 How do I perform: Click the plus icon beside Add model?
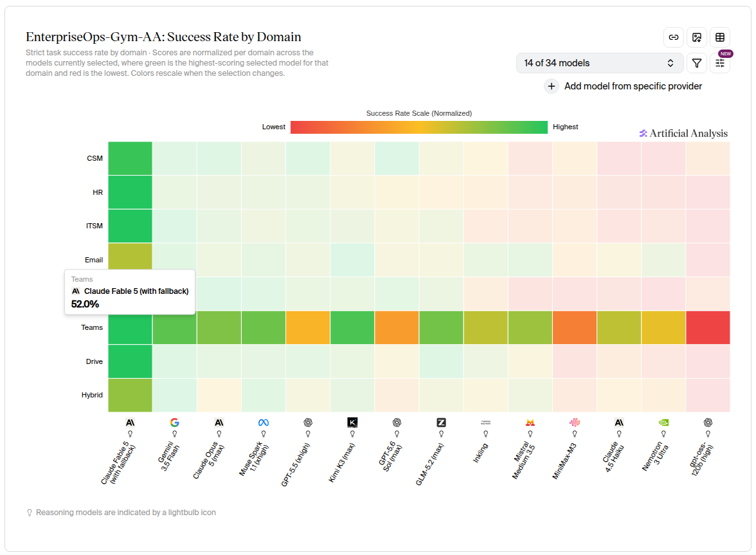coord(551,86)
